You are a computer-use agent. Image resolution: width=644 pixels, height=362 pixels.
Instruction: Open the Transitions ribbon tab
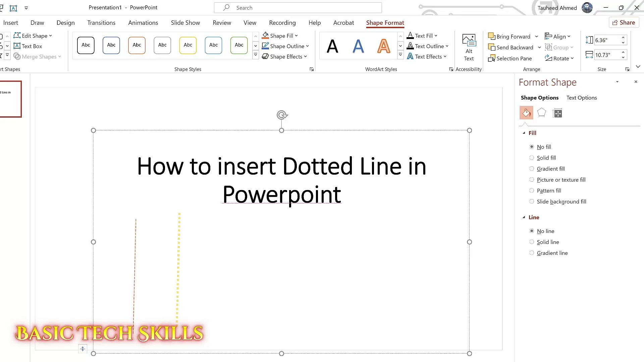pyautogui.click(x=101, y=23)
